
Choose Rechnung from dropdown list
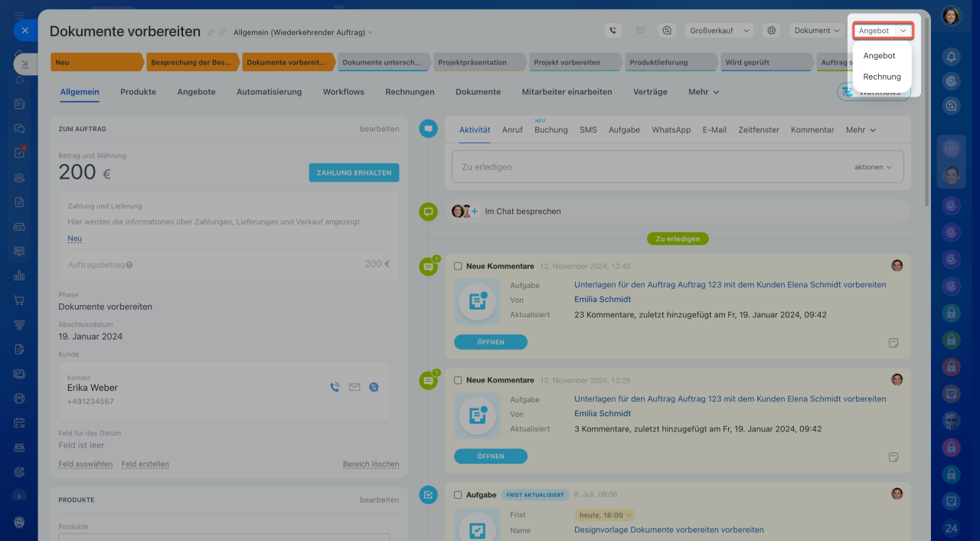pyautogui.click(x=882, y=77)
